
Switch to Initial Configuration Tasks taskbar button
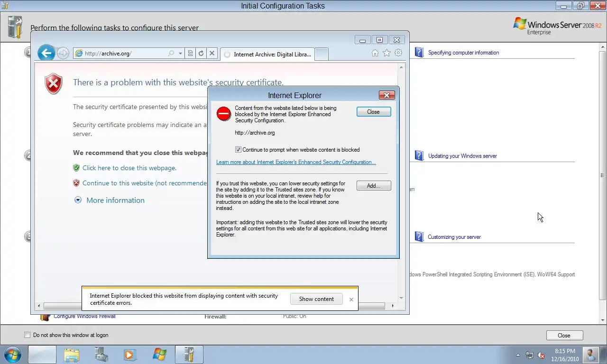pos(189,355)
